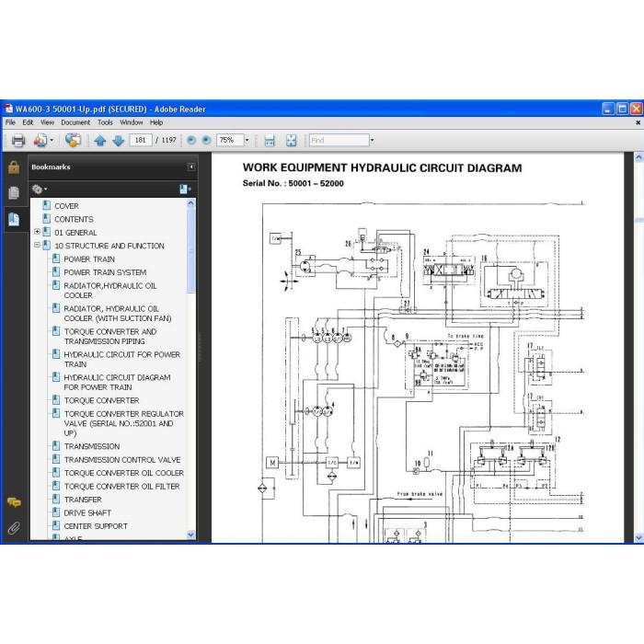Open the dropdown arrow beside Collaborate icon
Screen dimensions: 644x644
pyautogui.click(x=52, y=141)
